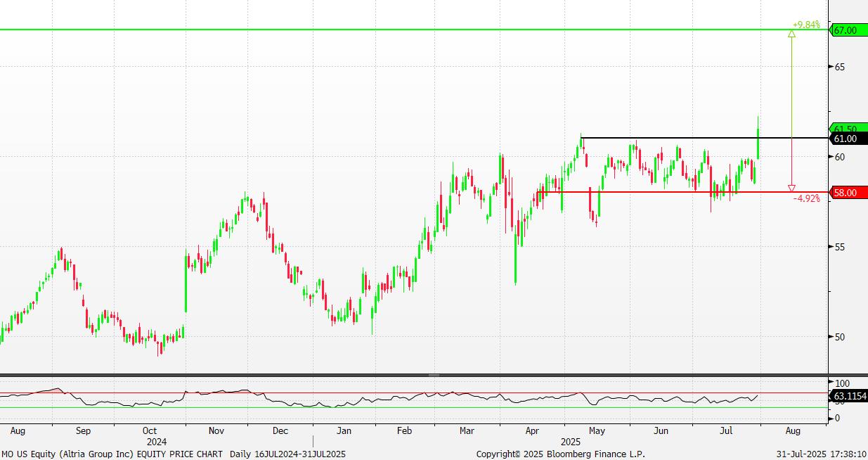Viewport: 868px width, 460px height.
Task: Click the Jan month label on time axis
Action: (344, 430)
